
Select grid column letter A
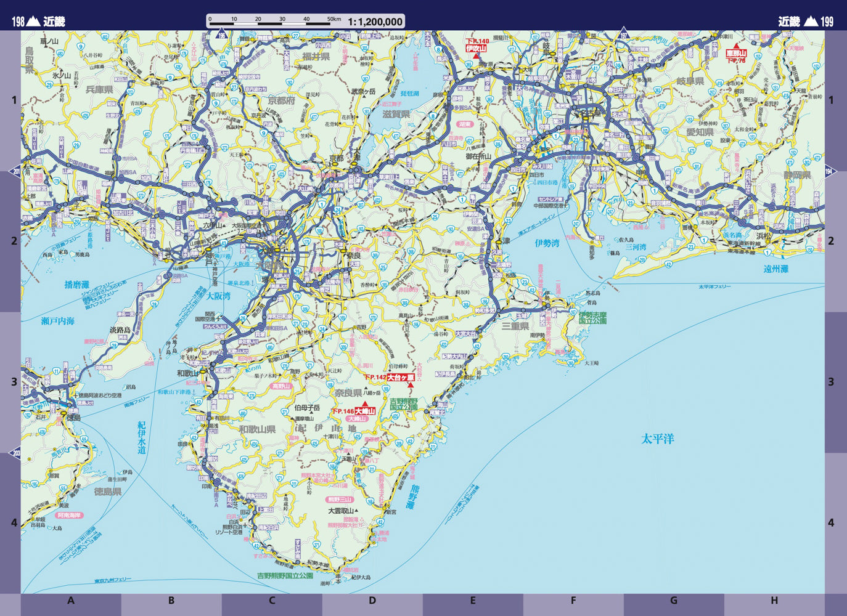(71, 600)
